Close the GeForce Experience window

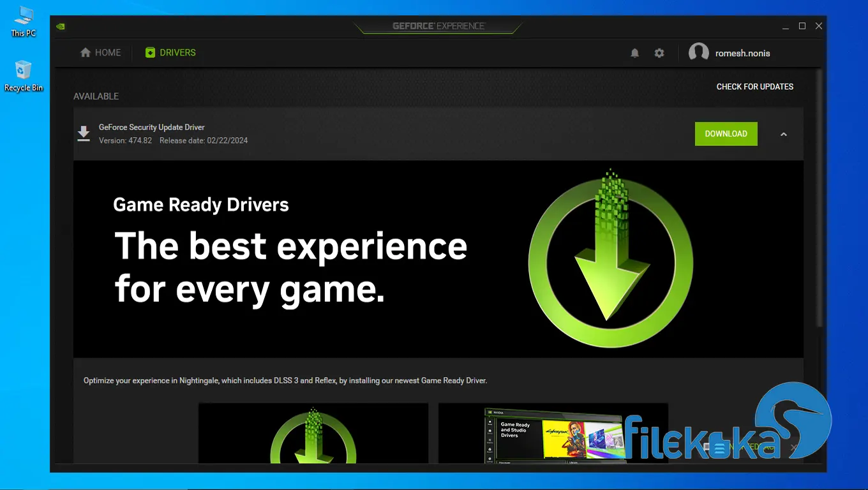(819, 26)
